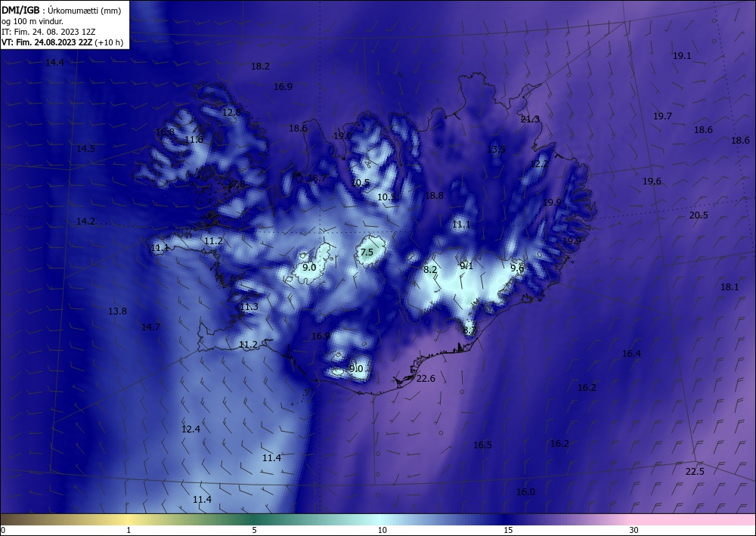756x536 pixels.
Task: Click the 12.8 value in the Westfjords
Action: click(x=231, y=113)
